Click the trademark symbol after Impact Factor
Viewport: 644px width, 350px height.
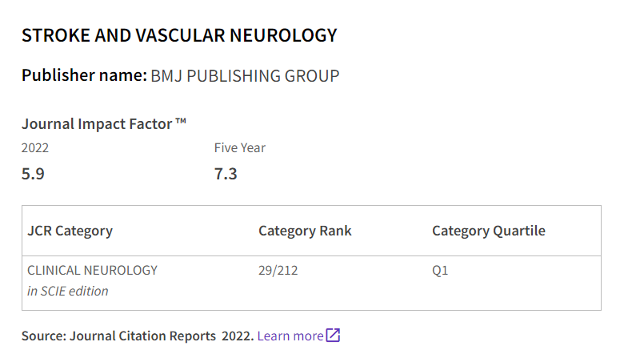181,122
